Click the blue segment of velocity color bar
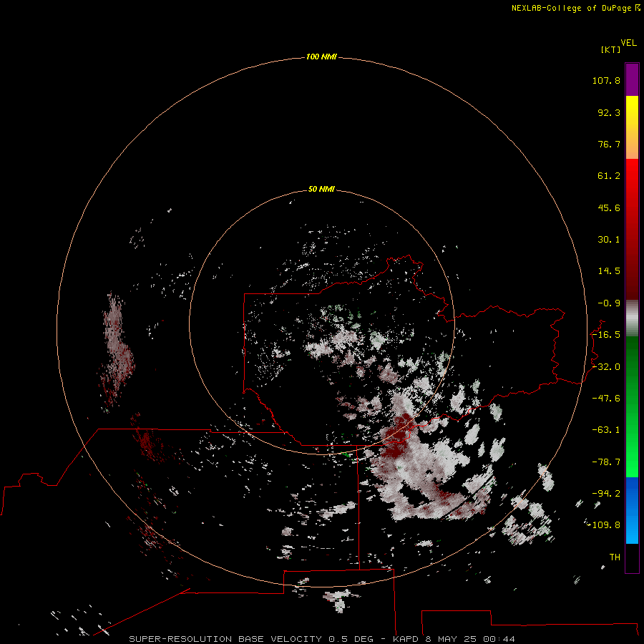644x644 pixels. click(632, 510)
